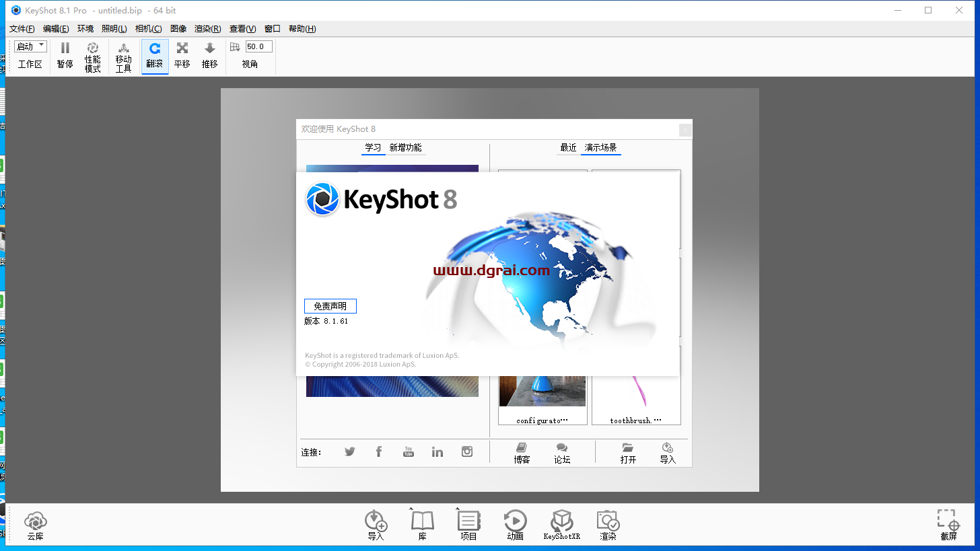Switch to the 演示场景 tab

pyautogui.click(x=600, y=147)
